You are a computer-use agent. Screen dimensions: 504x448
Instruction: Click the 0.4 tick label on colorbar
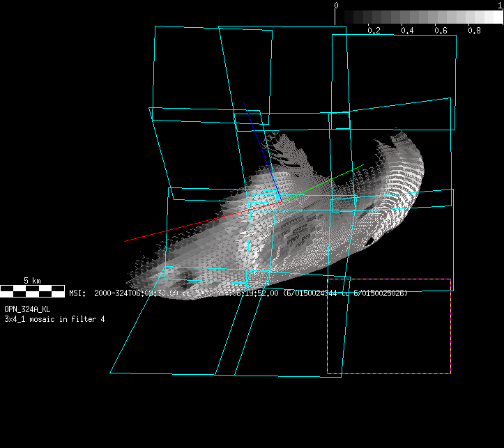[x=407, y=31]
